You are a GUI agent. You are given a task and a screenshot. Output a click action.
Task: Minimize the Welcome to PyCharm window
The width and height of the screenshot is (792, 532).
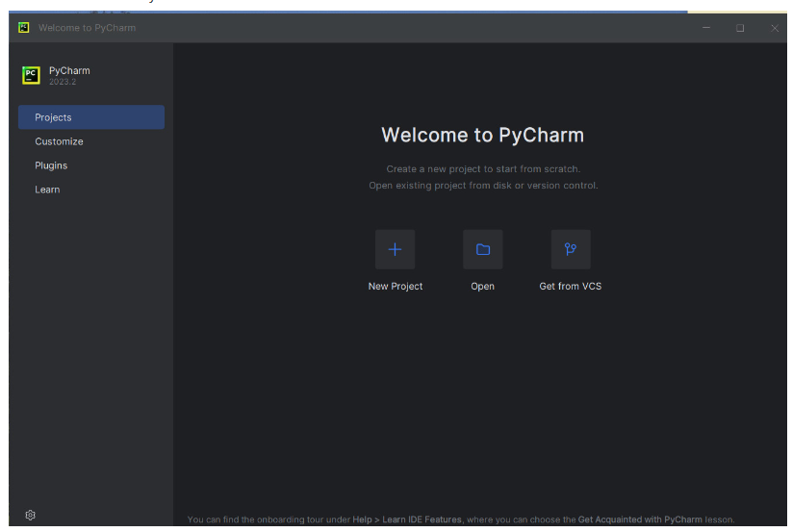[x=706, y=28]
